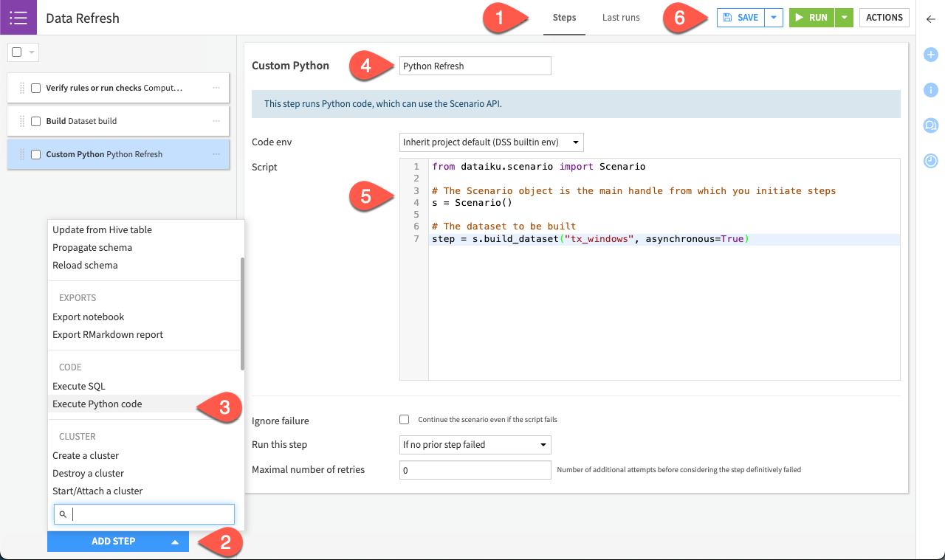Image resolution: width=945 pixels, height=560 pixels.
Task: Grab drag handle of Verify rules step
Action: click(22, 88)
